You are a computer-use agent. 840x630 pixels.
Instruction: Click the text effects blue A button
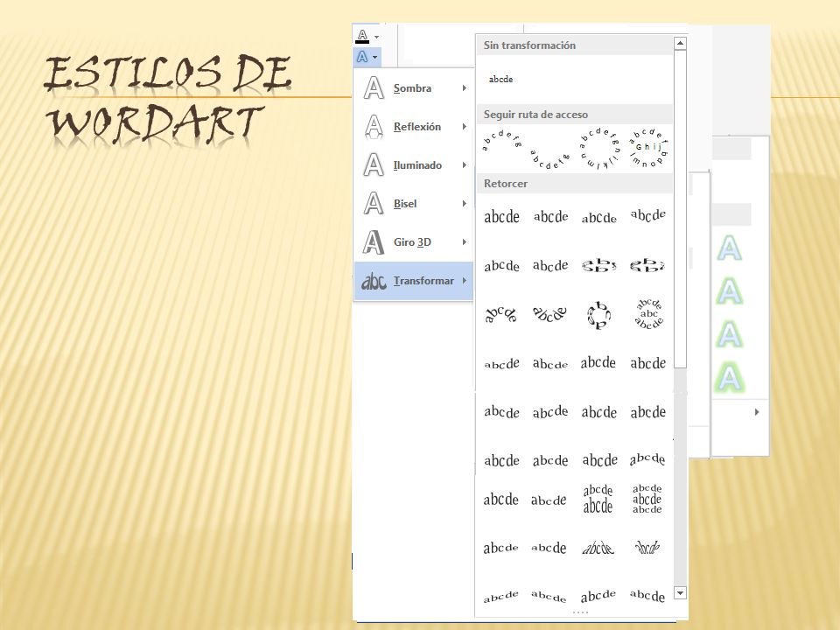362,56
